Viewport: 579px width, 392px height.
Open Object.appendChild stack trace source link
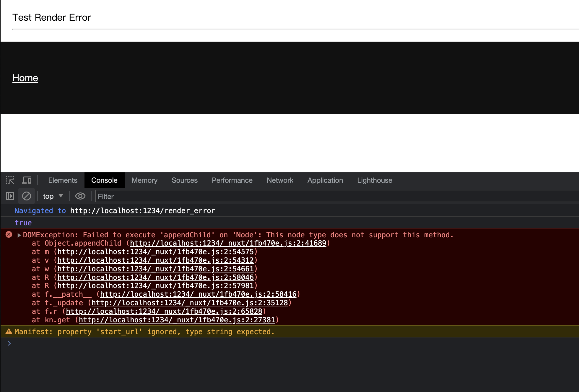[x=228, y=243]
